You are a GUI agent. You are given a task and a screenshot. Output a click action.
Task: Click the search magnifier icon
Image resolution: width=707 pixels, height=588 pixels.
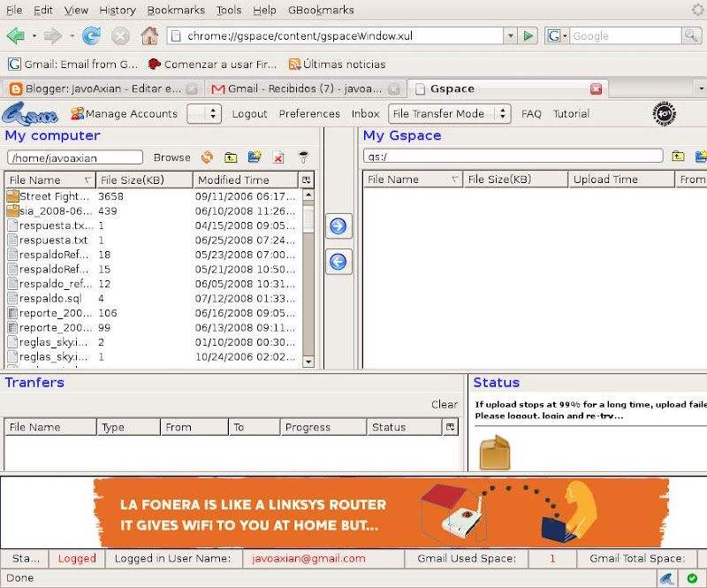691,35
